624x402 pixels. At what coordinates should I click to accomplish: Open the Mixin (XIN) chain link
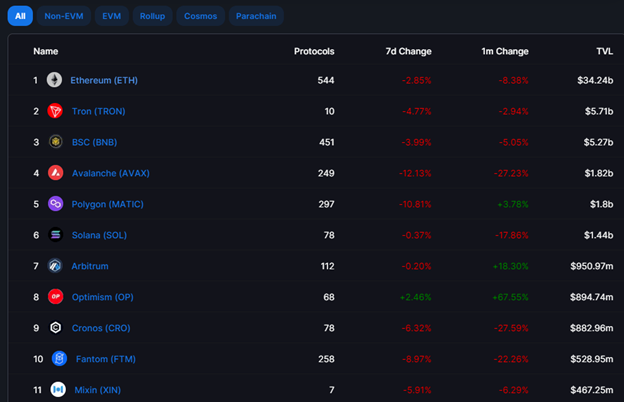98,390
